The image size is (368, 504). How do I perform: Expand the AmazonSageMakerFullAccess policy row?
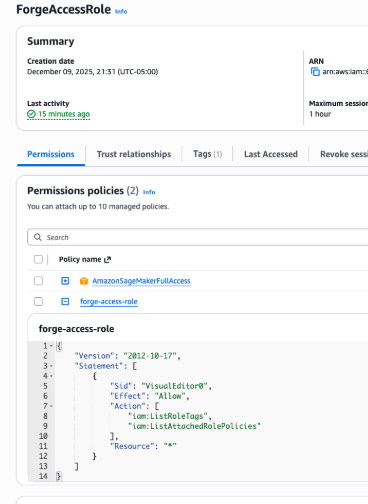pos(65,281)
